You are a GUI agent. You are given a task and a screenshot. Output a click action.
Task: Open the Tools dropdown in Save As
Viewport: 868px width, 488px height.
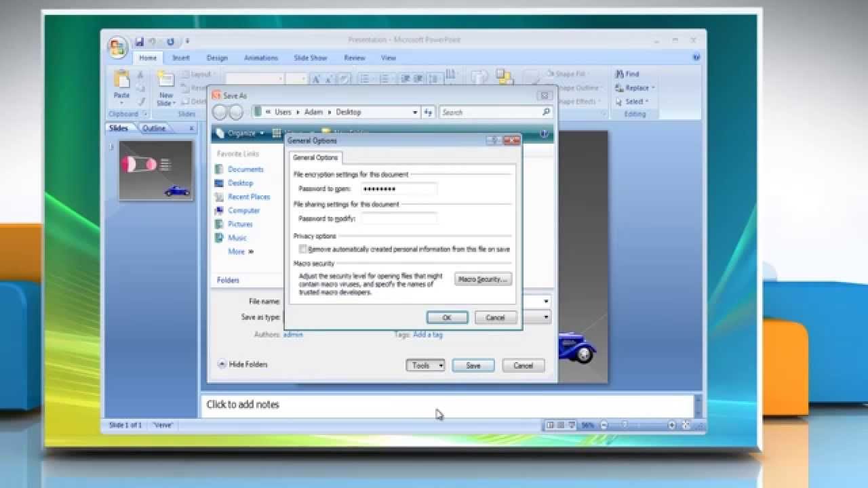pos(425,365)
